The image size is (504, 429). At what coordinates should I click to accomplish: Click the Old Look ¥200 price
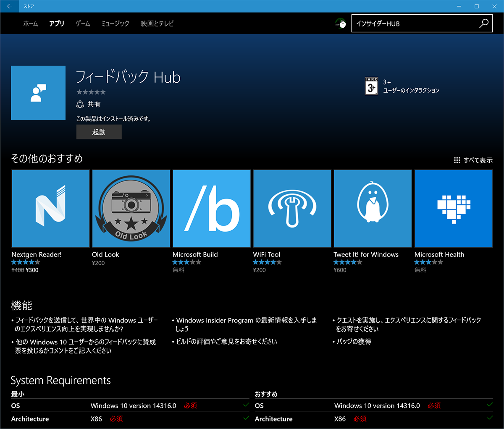point(98,263)
